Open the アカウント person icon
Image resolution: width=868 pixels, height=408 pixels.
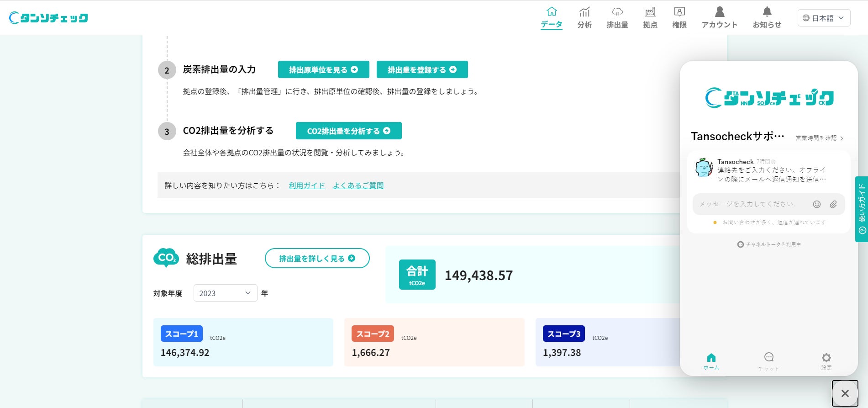pos(720,11)
